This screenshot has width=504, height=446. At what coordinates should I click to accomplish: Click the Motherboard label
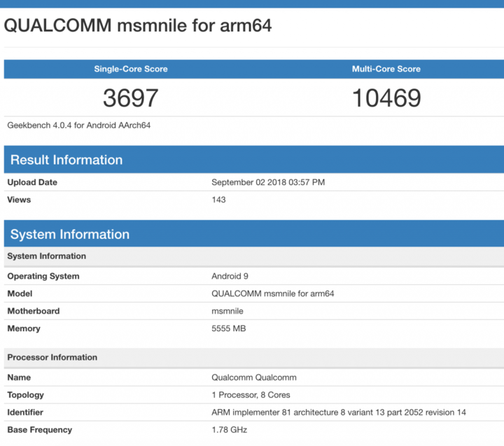point(34,311)
